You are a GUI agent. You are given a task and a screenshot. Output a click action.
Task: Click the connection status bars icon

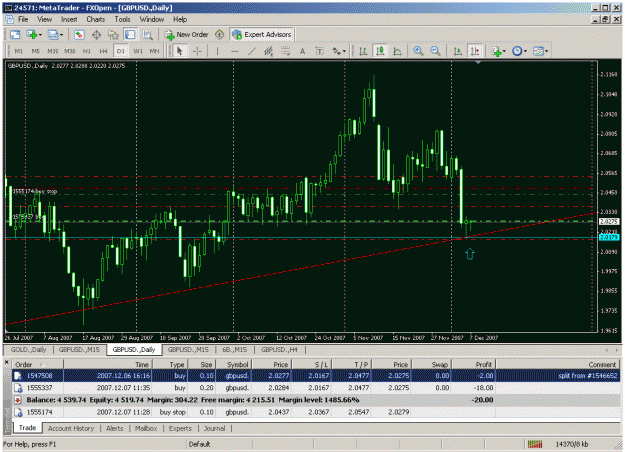pyautogui.click(x=535, y=444)
